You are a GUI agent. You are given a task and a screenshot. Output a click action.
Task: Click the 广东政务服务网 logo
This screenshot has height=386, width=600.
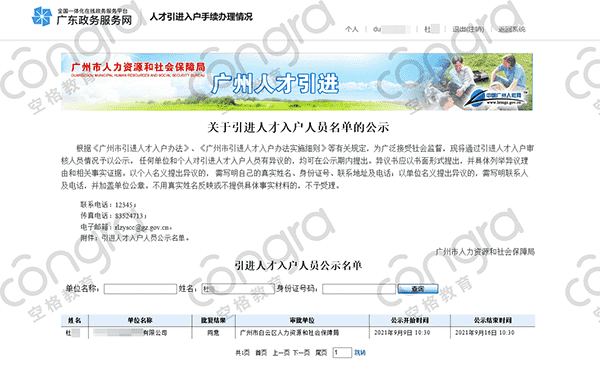pyautogui.click(x=82, y=16)
